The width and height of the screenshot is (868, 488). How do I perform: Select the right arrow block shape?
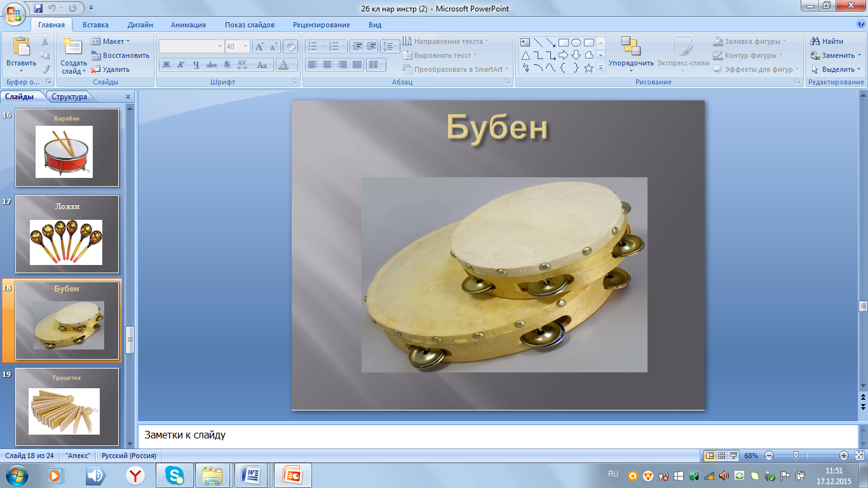(563, 55)
